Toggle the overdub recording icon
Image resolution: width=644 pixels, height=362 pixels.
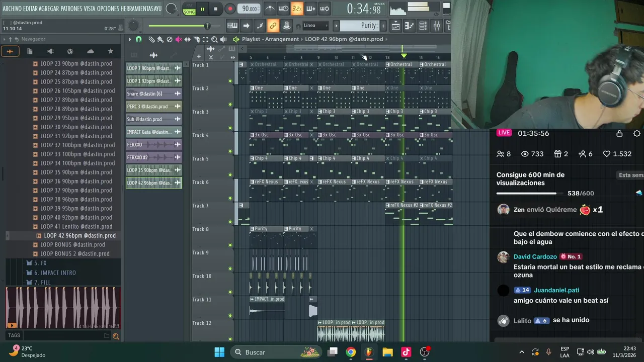coord(310,9)
